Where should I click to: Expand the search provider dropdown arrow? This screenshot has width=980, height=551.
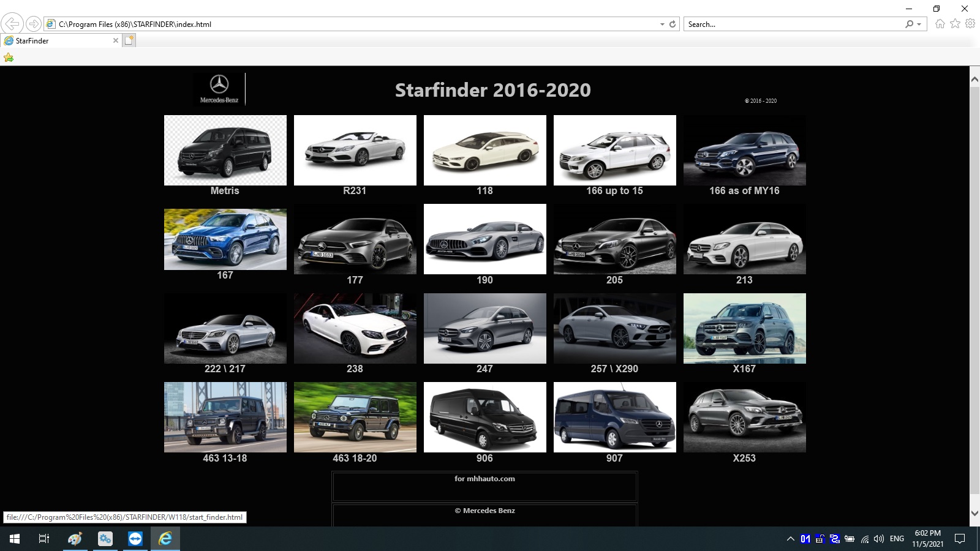[919, 24]
